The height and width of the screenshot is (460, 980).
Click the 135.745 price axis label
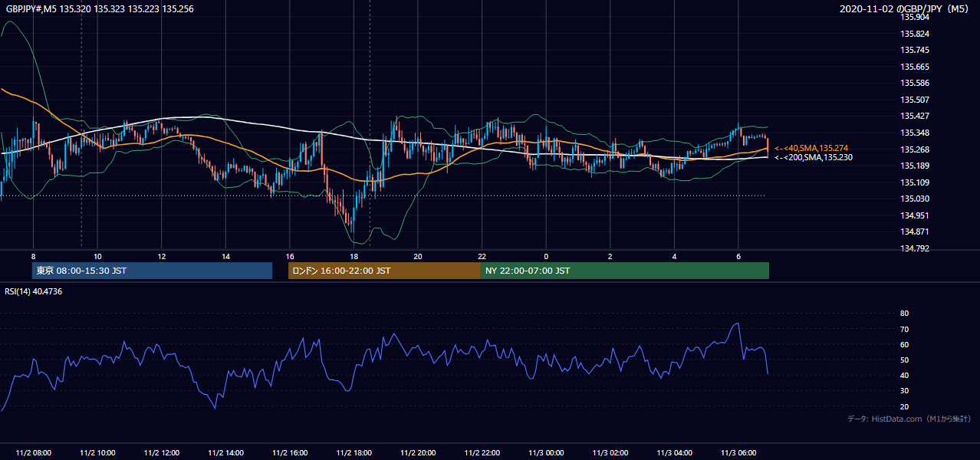pos(914,50)
